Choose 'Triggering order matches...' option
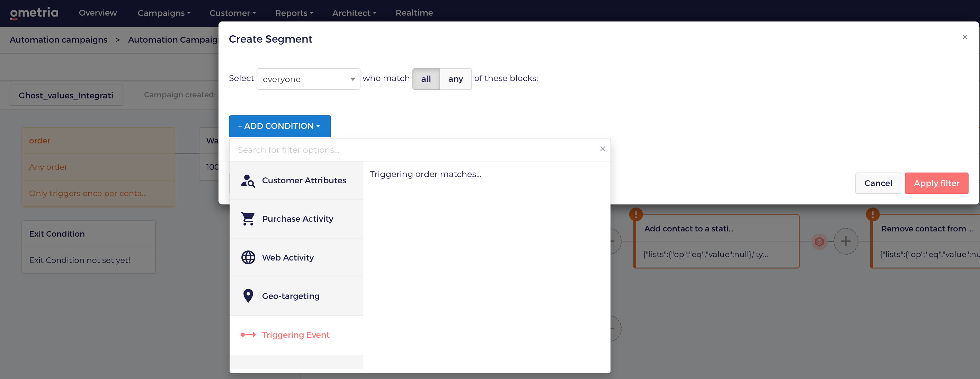Screen dimensions: 980x379 click(x=425, y=174)
